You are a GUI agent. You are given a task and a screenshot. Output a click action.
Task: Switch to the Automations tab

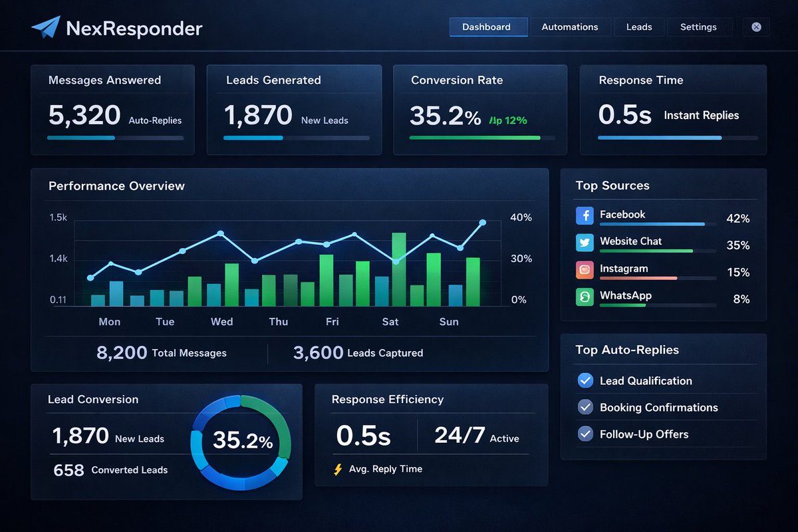click(570, 27)
